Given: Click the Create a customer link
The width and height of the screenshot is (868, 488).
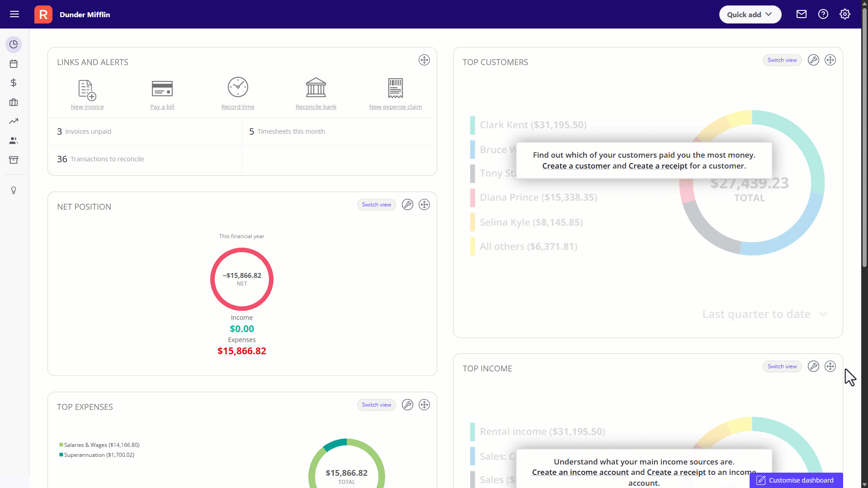Looking at the screenshot, I should (x=576, y=166).
